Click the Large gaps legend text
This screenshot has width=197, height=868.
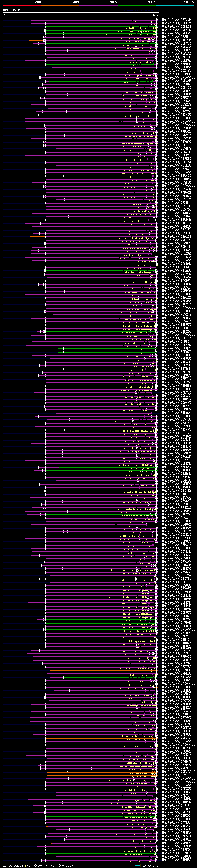pyautogui.click(x=38, y=865)
